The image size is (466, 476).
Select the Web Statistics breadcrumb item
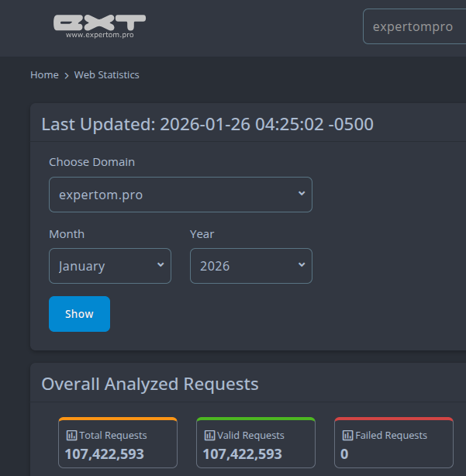point(106,75)
